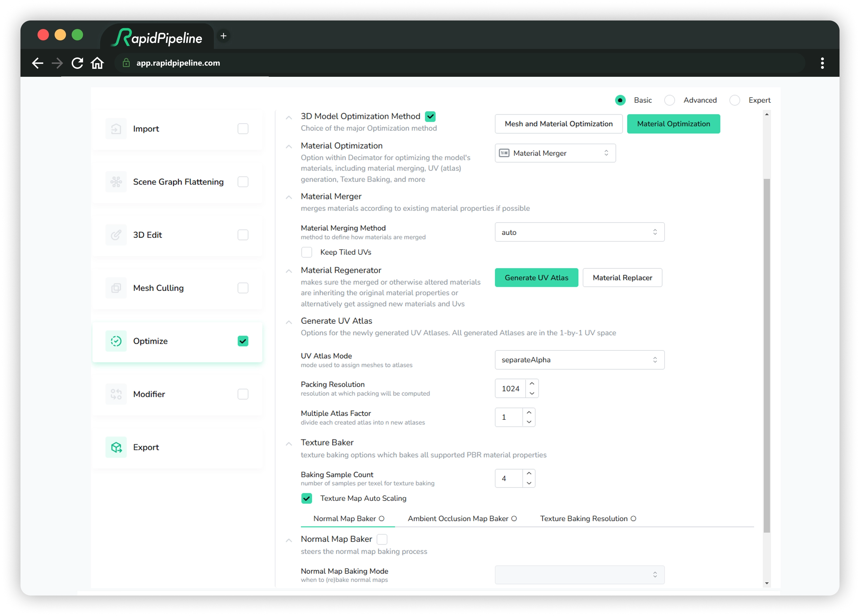
Task: Enable Scene Graph Flattening checkbox
Action: 243,182
